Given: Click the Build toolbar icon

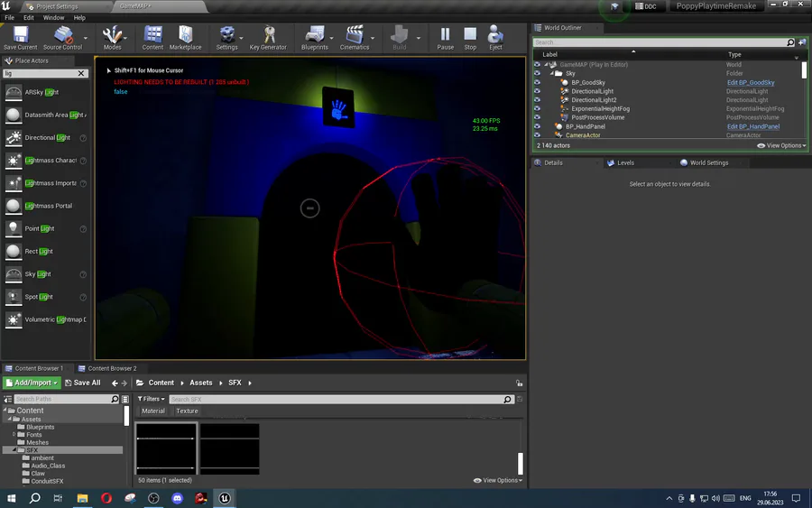Looking at the screenshot, I should pos(400,38).
